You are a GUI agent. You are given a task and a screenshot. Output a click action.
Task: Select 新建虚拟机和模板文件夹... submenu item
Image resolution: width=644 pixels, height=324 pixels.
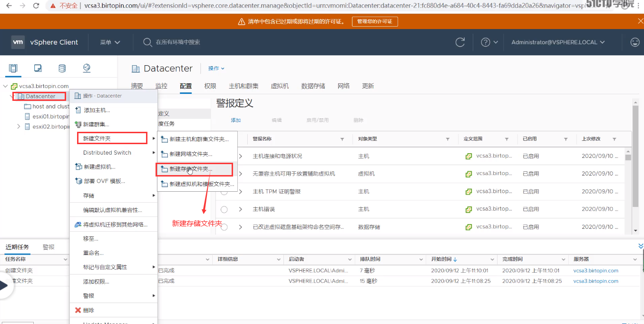[x=197, y=184]
